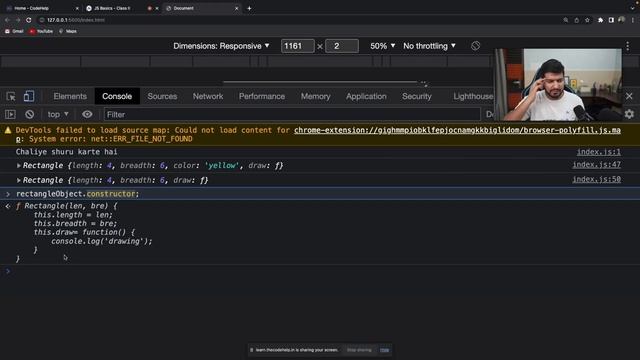Open the top context dropdown

click(58, 115)
